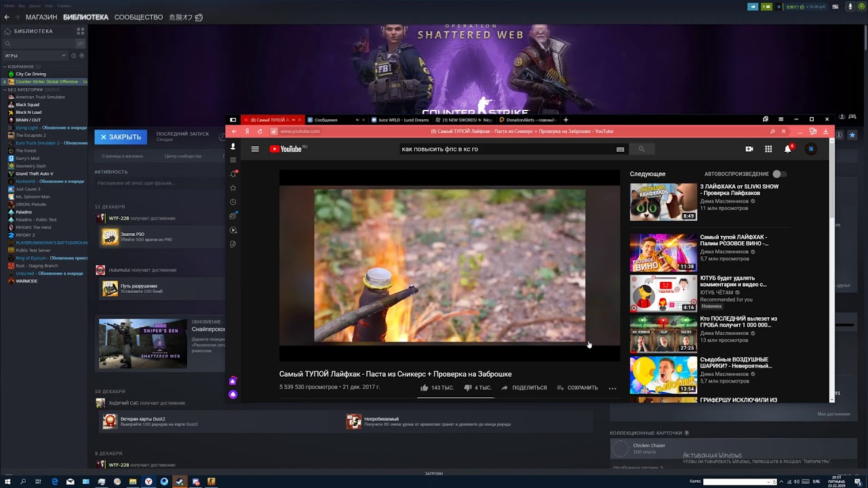Click the 'ЗАКРЫТЬ' button in Steam
Viewport: 868px width, 488px height.
click(121, 137)
